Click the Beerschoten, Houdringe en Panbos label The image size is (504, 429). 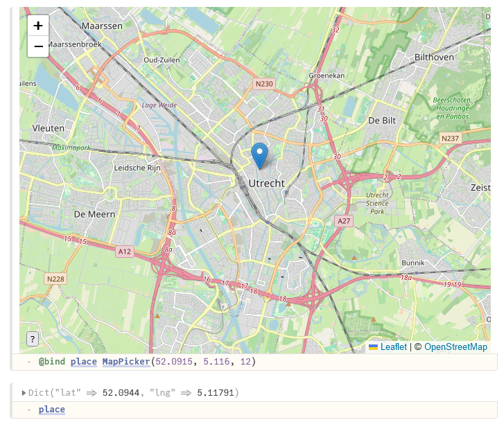(452, 108)
